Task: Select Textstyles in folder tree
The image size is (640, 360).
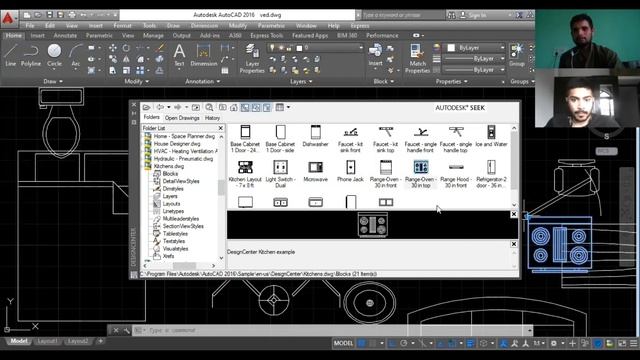Action: pyautogui.click(x=174, y=241)
